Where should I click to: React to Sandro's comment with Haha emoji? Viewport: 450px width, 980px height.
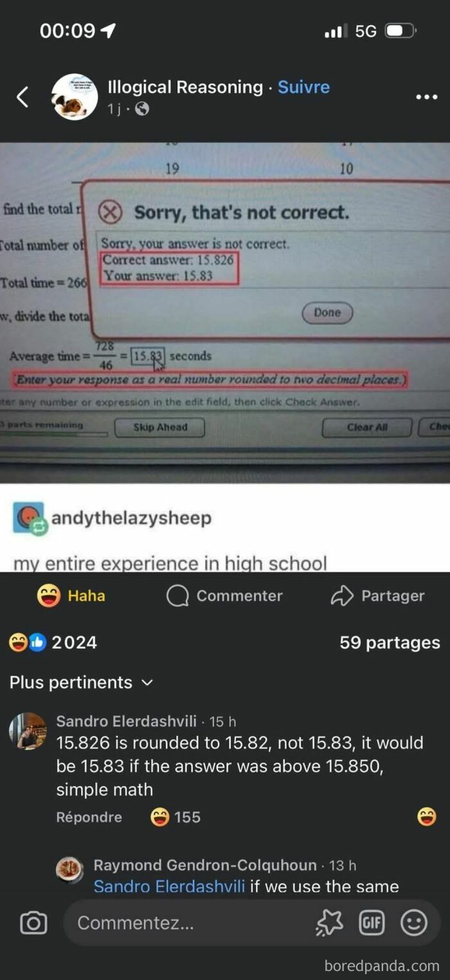point(426,817)
